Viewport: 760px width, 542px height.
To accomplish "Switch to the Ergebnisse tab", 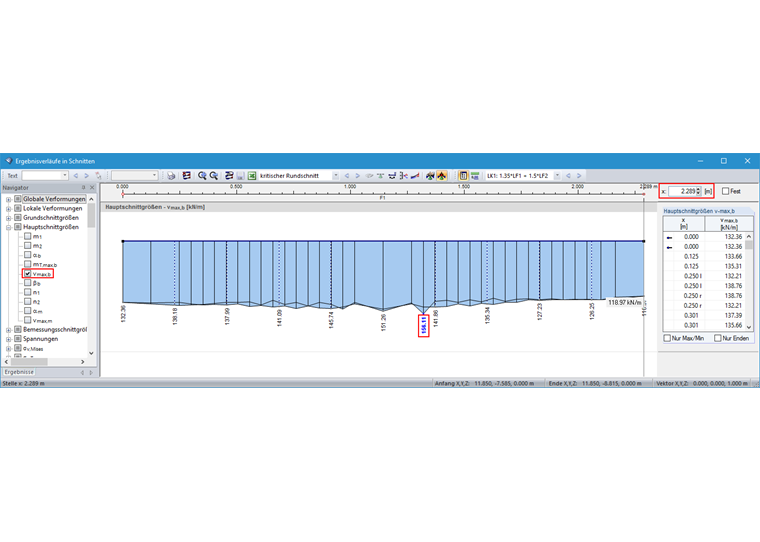I will click(19, 372).
